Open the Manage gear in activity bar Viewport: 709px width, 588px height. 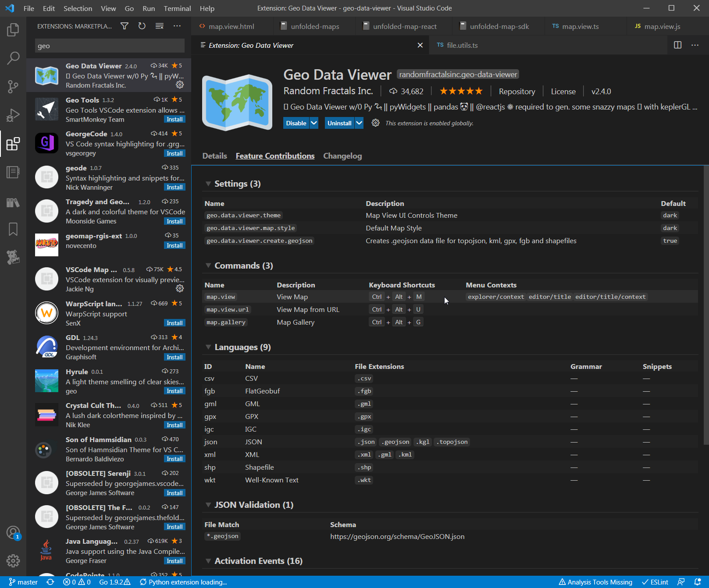pos(13,560)
